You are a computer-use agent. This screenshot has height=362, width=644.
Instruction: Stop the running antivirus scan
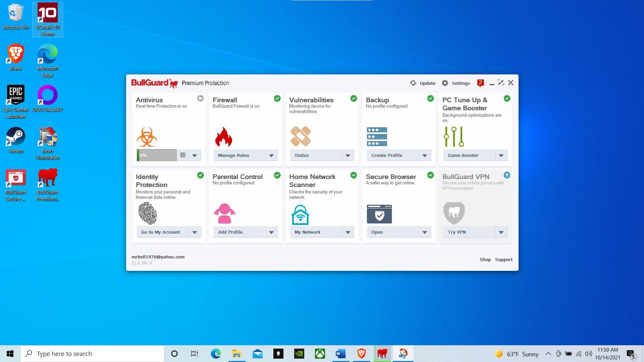click(x=183, y=155)
